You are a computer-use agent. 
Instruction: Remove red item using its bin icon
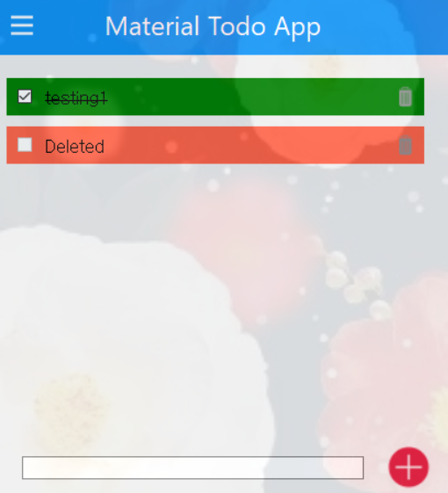point(405,145)
